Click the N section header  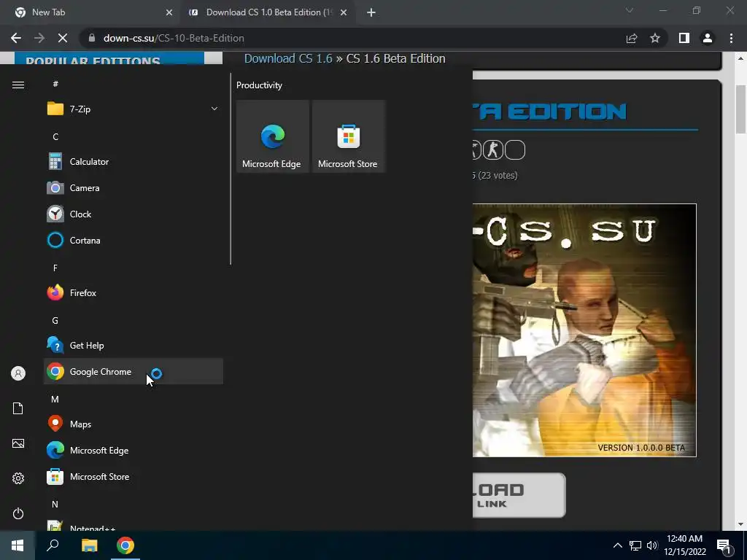55,505
